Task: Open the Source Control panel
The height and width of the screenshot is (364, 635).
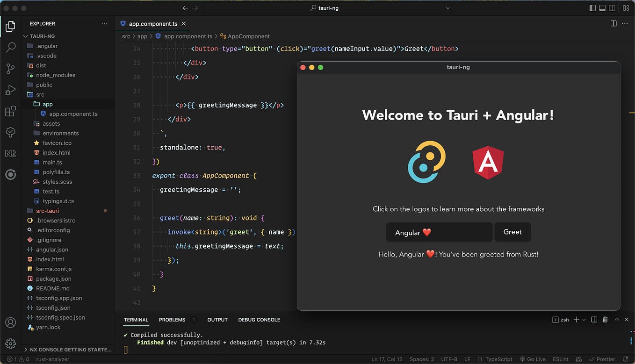Action: pyautogui.click(x=10, y=68)
